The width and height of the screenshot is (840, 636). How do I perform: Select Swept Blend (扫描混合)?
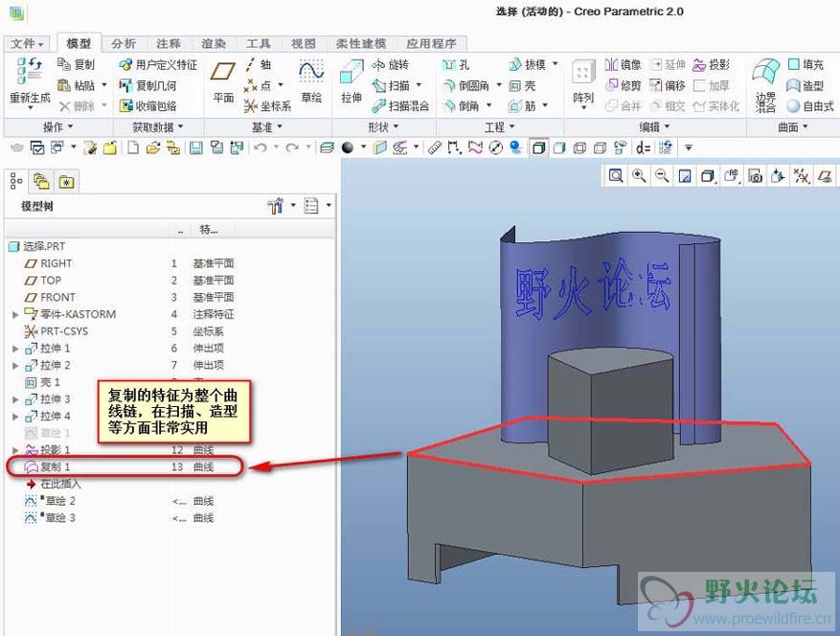(400, 106)
